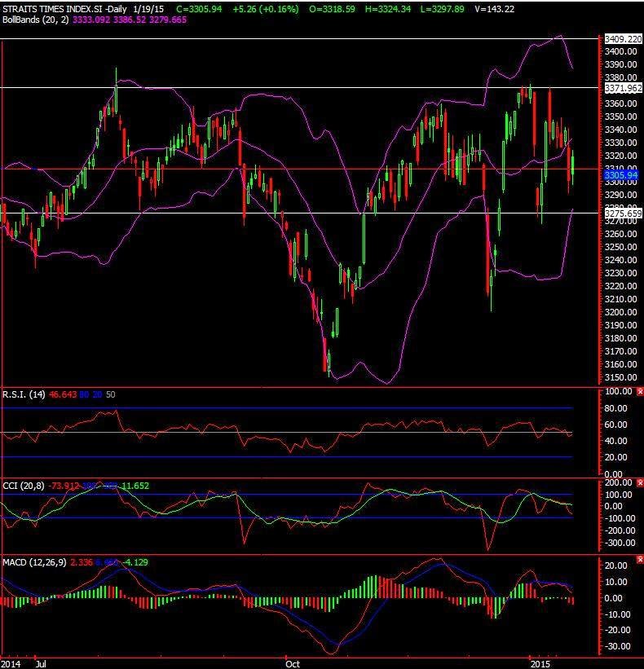Screen dimensions: 644x669
Task: Select the 3409.220 horizontal line price label
Action: [623, 39]
